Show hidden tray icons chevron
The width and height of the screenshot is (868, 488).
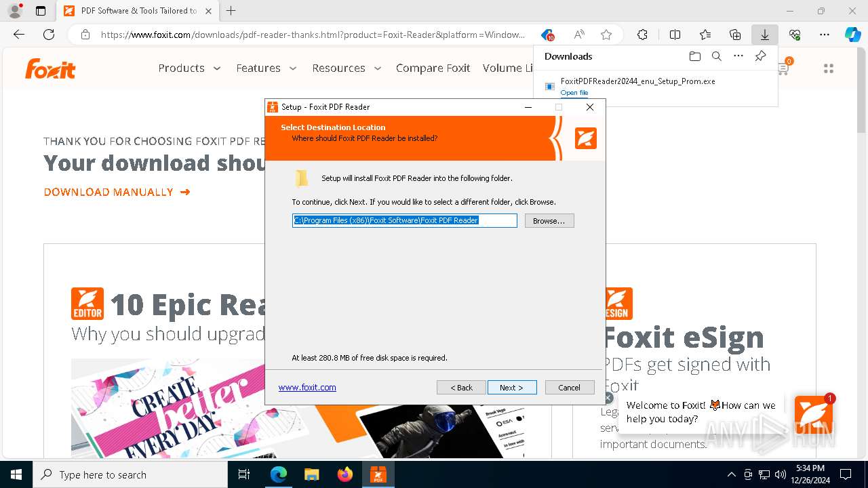point(731,474)
